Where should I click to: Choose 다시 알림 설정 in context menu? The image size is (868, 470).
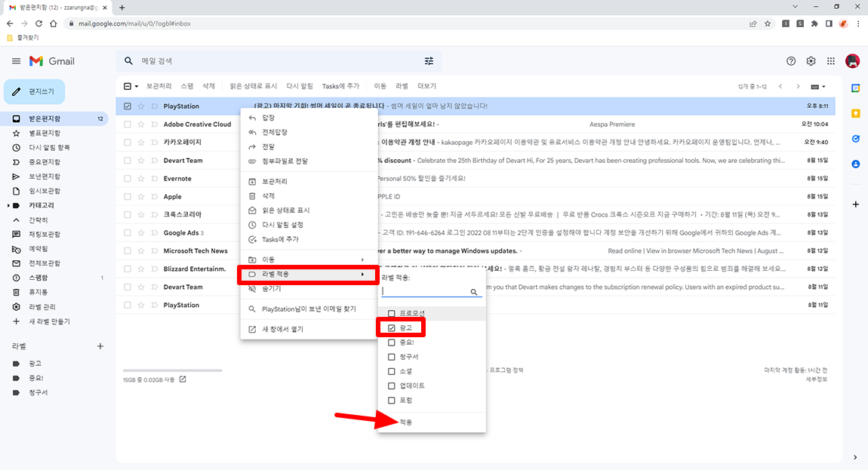[x=307, y=225]
